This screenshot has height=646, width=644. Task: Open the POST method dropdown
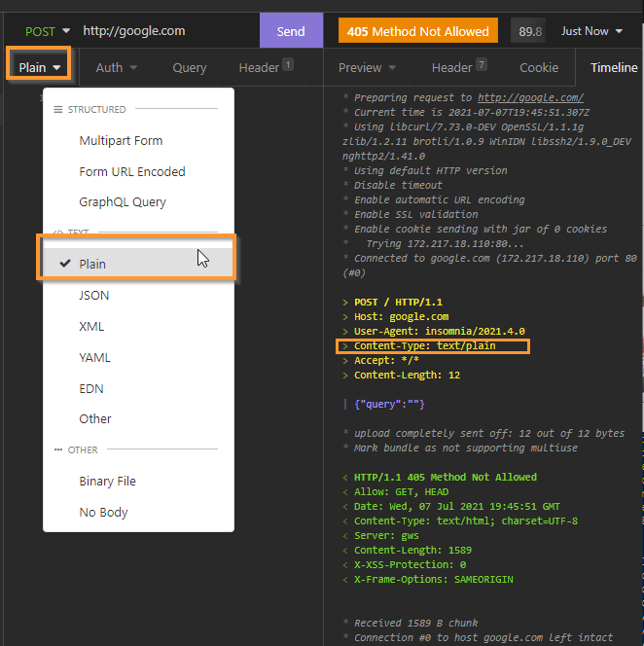[x=48, y=31]
